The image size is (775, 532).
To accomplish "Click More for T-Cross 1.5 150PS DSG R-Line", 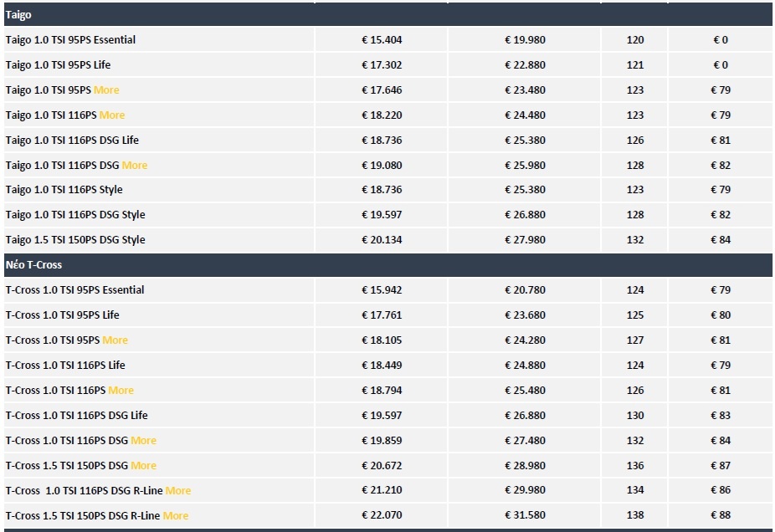I will (176, 516).
